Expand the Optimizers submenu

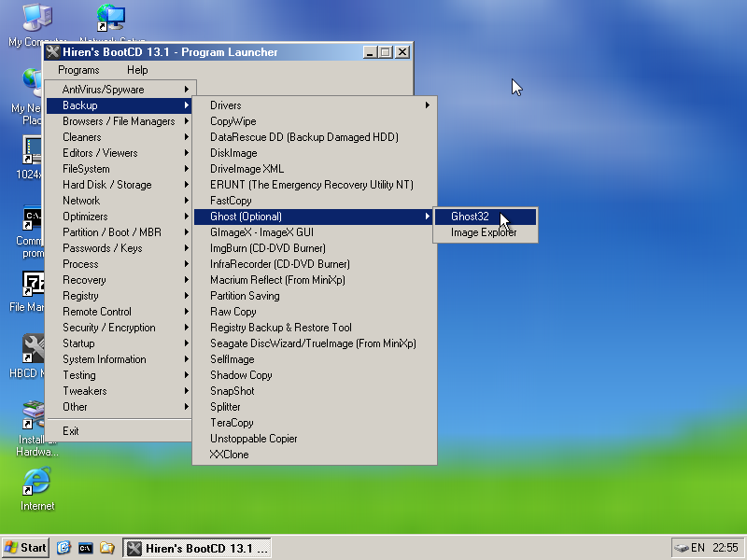click(x=120, y=217)
